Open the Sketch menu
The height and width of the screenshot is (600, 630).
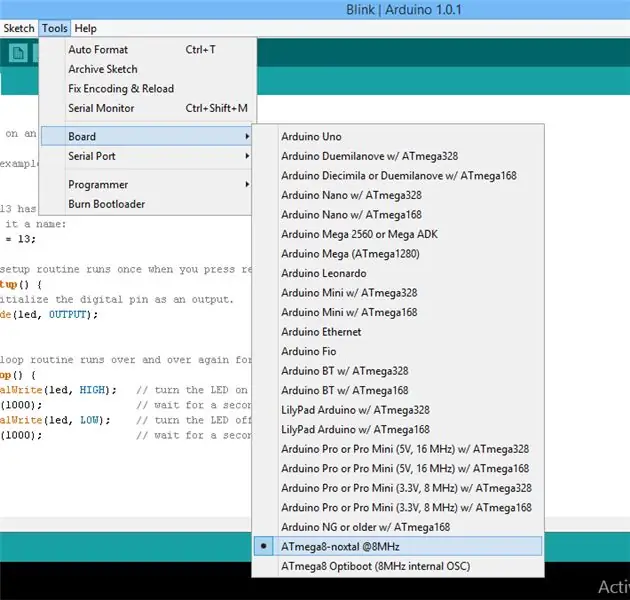click(x=19, y=28)
